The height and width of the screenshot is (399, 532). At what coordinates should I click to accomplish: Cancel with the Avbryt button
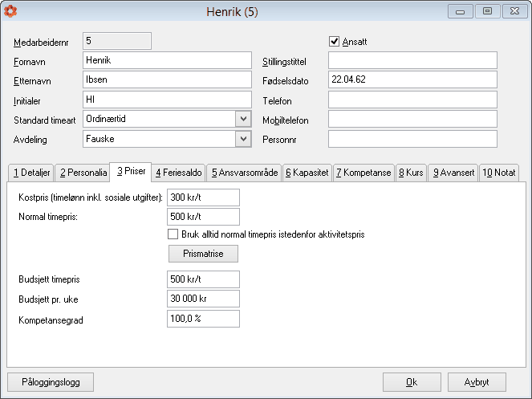click(x=477, y=382)
